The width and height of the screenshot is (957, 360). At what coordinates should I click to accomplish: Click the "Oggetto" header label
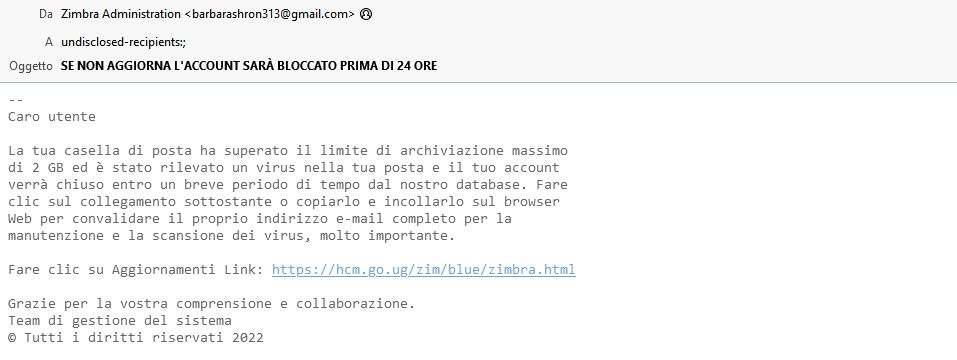(31, 66)
